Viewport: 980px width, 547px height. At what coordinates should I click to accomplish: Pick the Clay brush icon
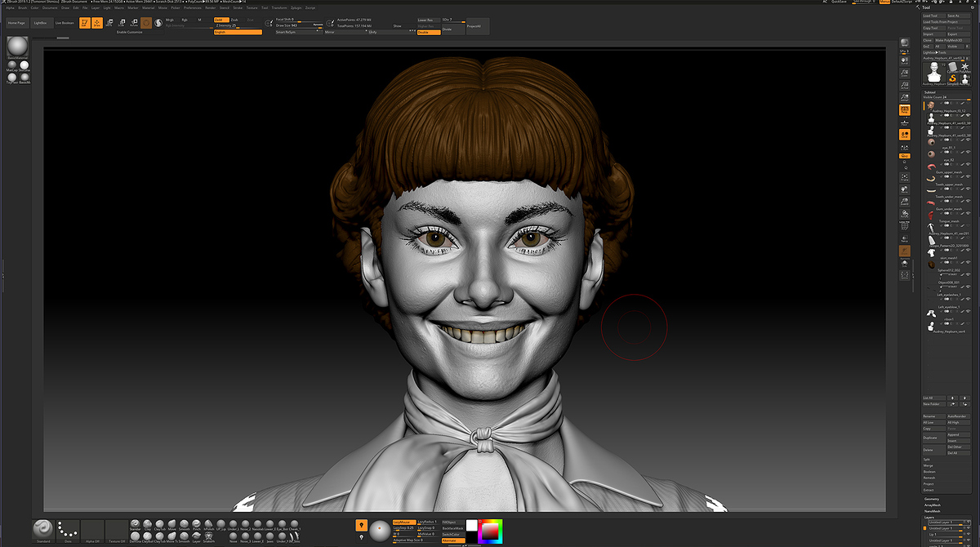[x=147, y=524]
